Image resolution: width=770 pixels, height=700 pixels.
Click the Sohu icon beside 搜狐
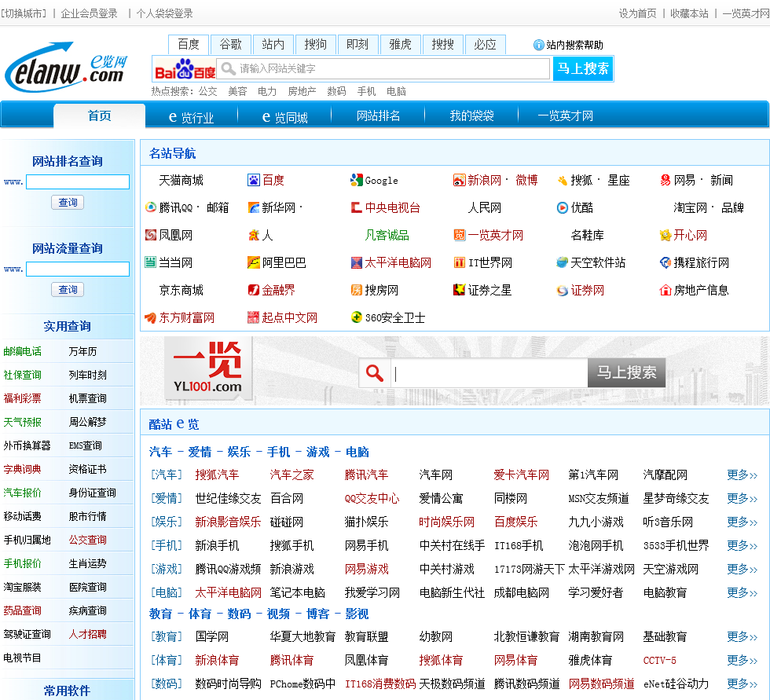click(563, 181)
